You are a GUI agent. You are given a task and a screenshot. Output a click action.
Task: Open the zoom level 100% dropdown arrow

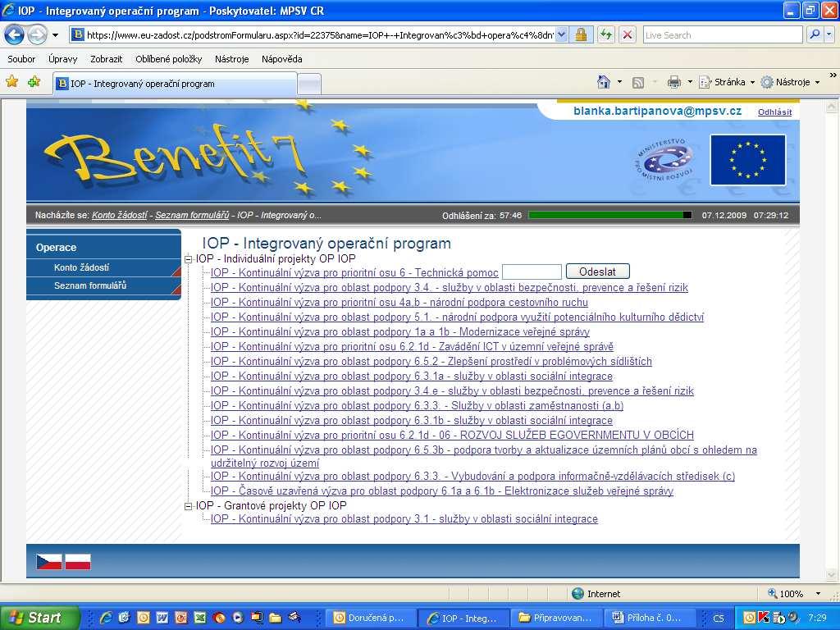coord(818,594)
